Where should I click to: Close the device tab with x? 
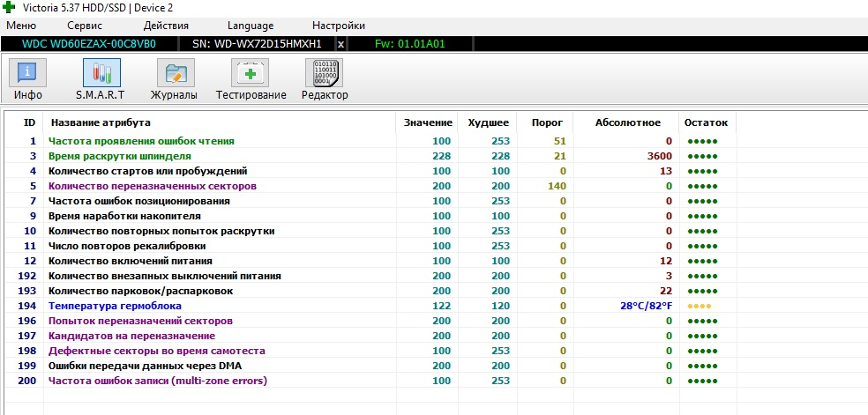tap(340, 44)
